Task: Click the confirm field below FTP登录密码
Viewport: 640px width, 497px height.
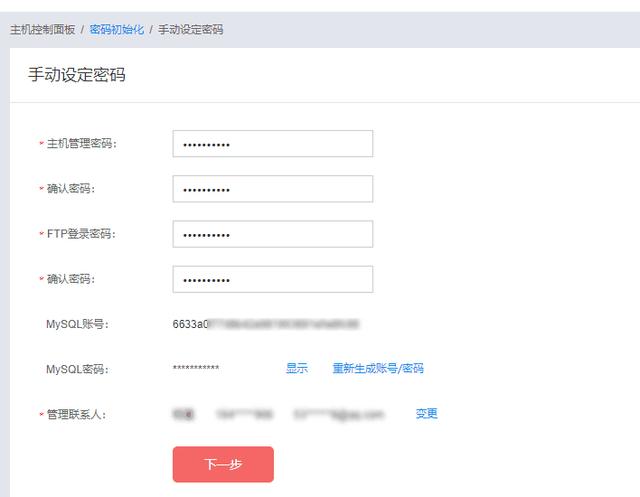Action: coord(272,279)
